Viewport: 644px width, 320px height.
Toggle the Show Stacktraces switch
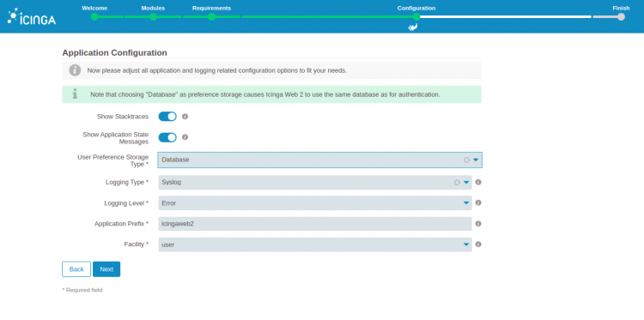(x=167, y=117)
